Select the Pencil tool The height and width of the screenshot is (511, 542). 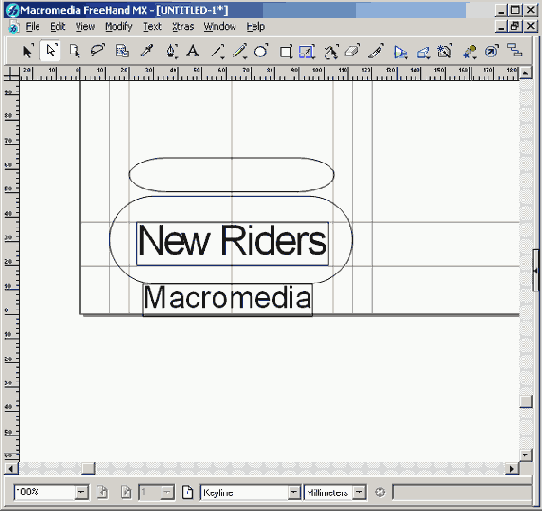click(240, 51)
